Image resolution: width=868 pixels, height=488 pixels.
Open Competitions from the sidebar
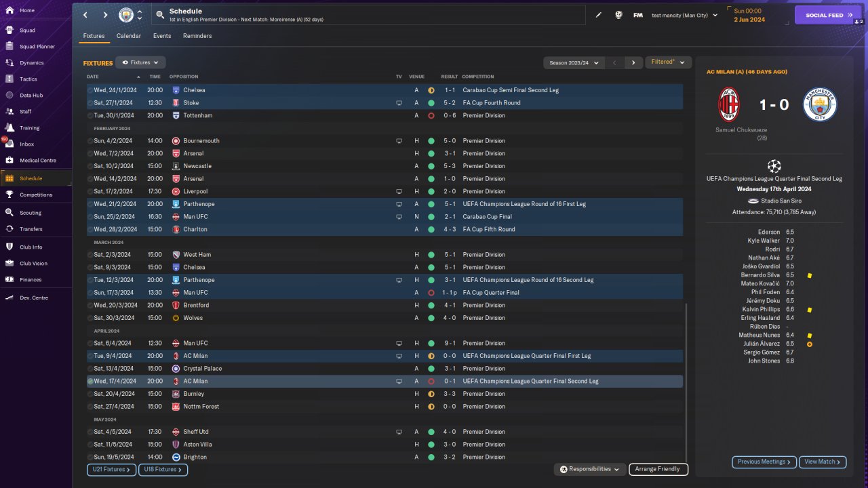tap(36, 195)
